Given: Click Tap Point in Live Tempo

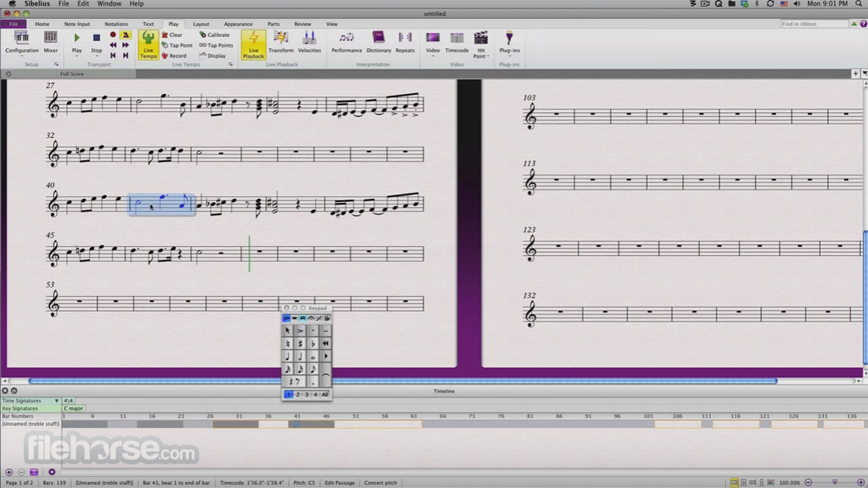Looking at the screenshot, I should pyautogui.click(x=177, y=46).
